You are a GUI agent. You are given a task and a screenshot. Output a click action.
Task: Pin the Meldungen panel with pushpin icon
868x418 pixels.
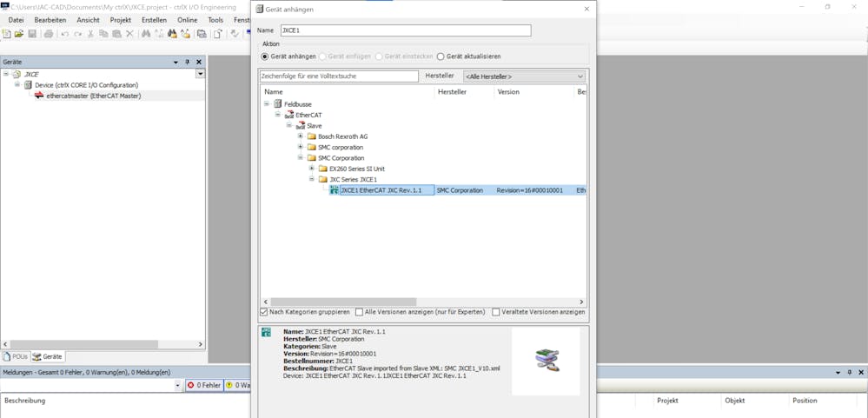(x=850, y=373)
